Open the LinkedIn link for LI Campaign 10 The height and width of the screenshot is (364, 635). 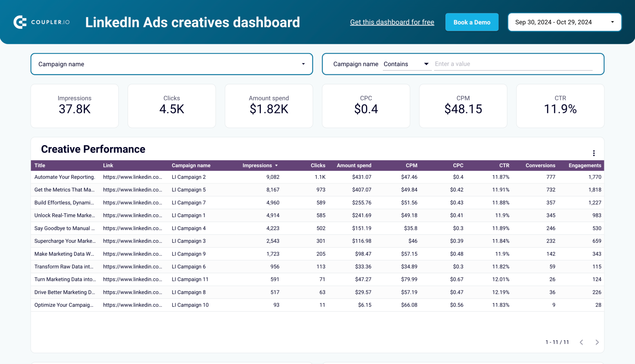pos(132,305)
